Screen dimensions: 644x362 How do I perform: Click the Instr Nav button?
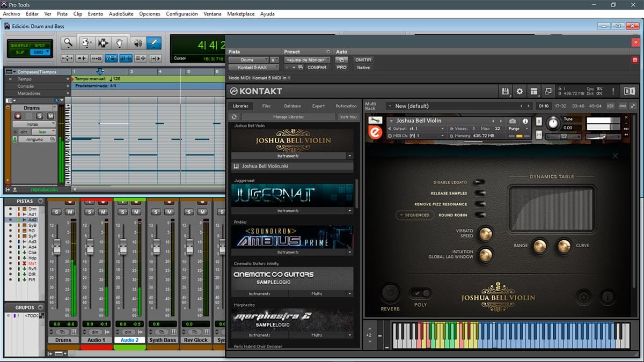point(348,117)
